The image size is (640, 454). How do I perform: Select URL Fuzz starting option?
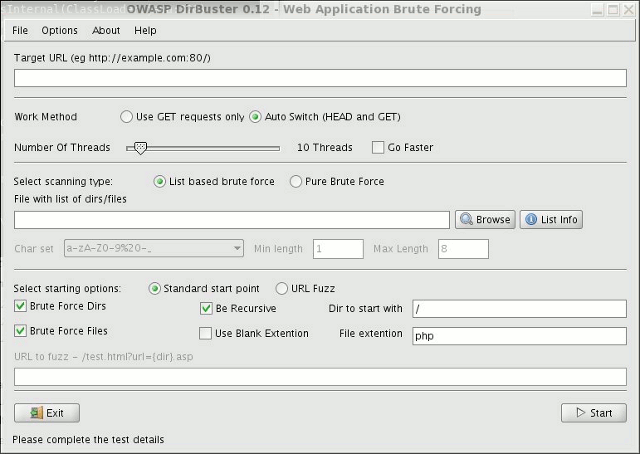coord(282,289)
